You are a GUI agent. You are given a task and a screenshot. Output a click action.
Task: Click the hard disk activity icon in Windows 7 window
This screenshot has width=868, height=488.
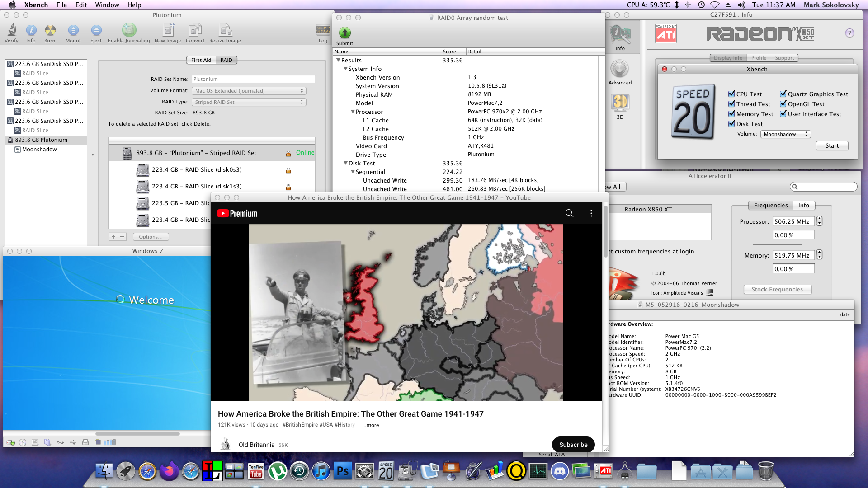[x=10, y=442]
